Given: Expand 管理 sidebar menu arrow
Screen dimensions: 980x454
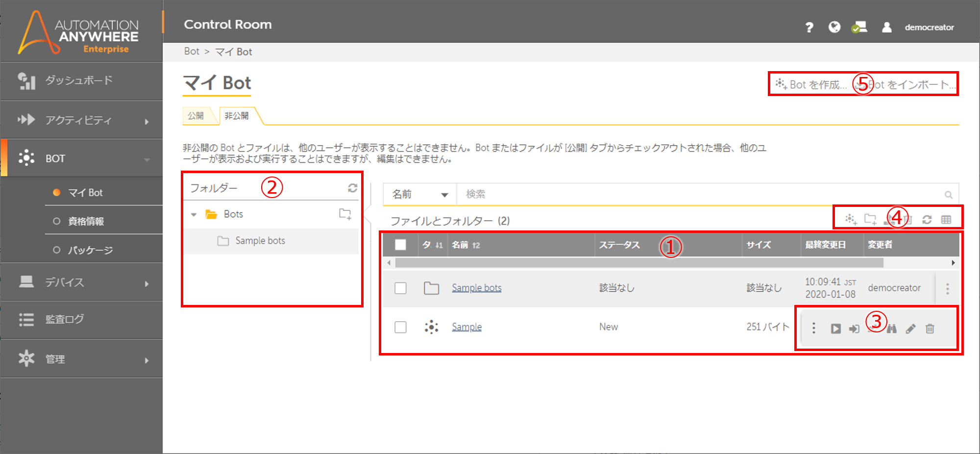Looking at the screenshot, I should pyautogui.click(x=147, y=360).
